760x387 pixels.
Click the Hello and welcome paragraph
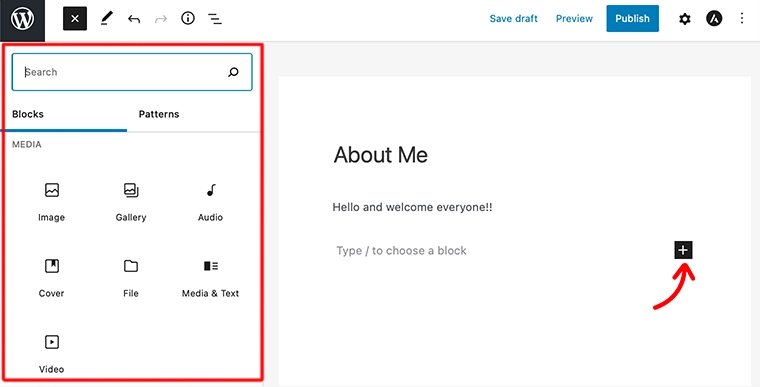click(412, 208)
